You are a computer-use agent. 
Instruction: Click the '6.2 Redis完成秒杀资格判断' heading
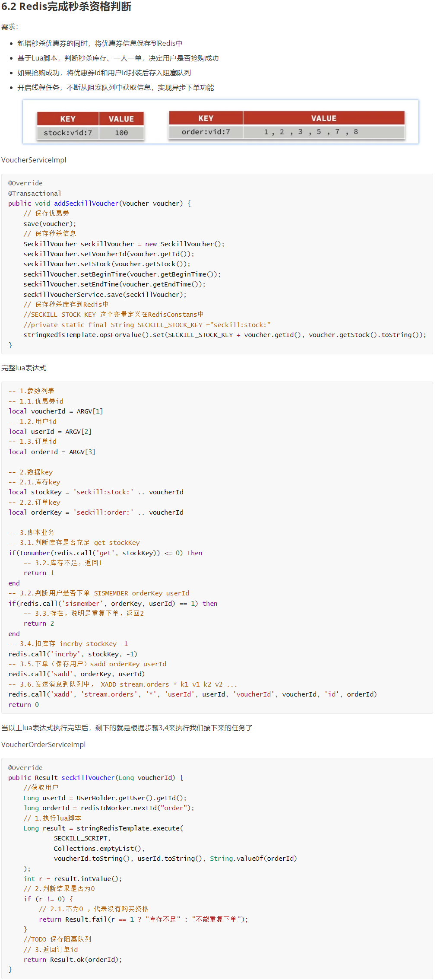click(66, 6)
